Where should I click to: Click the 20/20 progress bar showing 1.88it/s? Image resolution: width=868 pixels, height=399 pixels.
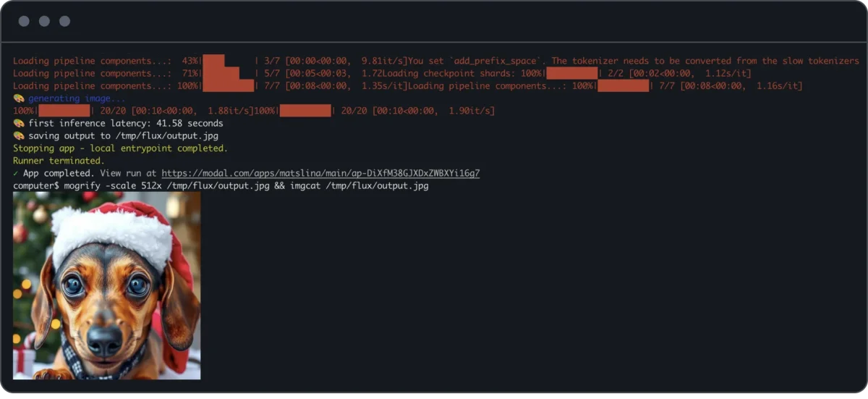click(64, 111)
